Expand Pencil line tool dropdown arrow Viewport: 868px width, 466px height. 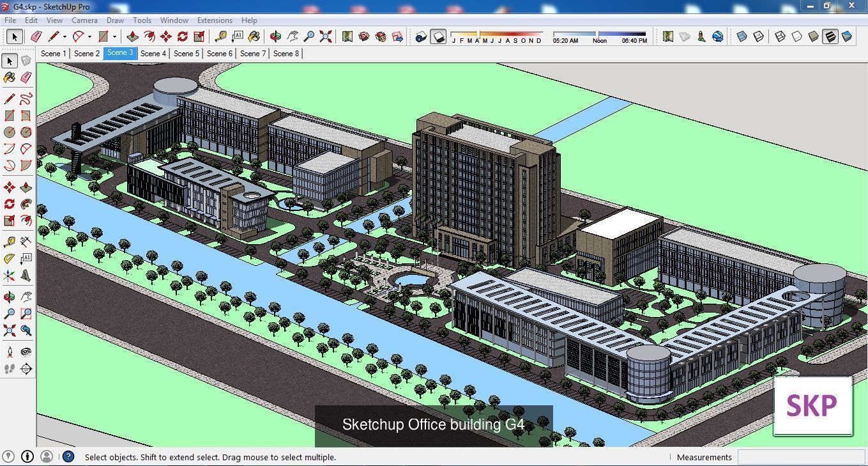click(x=65, y=36)
